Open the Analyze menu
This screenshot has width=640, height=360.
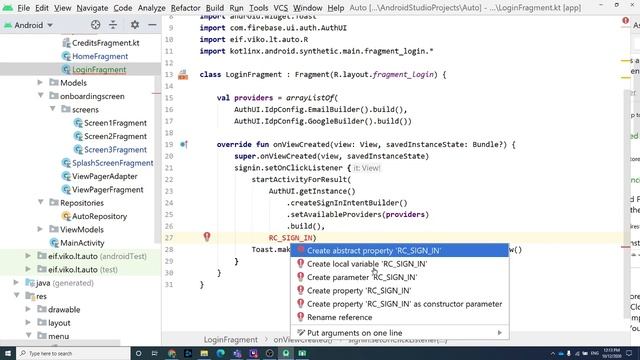point(151,8)
